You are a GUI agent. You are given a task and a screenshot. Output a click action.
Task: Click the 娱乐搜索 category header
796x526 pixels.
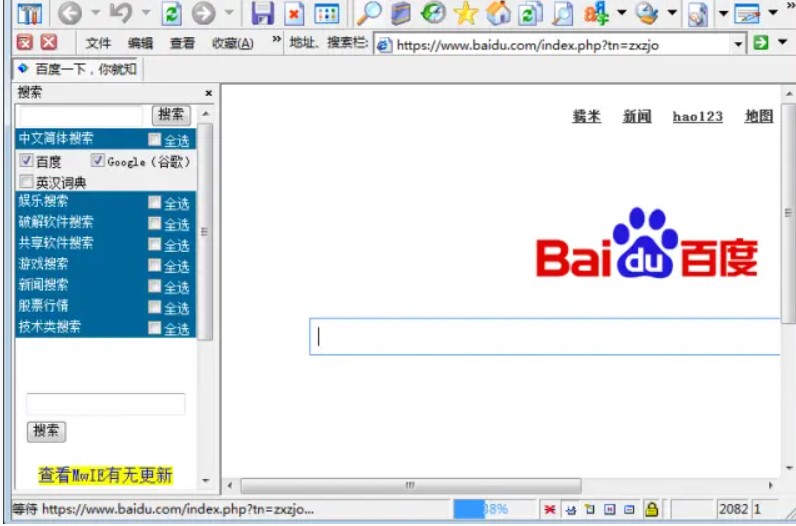(43, 201)
